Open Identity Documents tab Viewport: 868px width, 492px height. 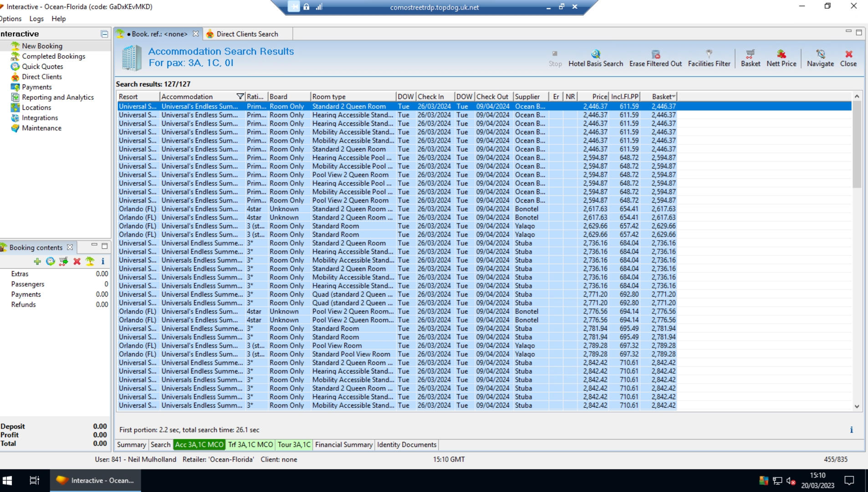click(x=406, y=445)
